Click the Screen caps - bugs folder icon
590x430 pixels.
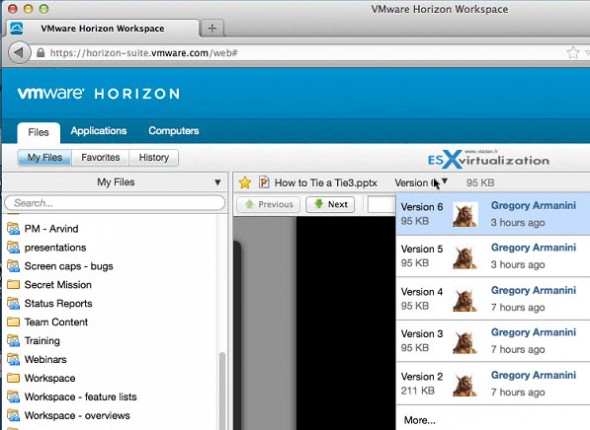point(14,266)
